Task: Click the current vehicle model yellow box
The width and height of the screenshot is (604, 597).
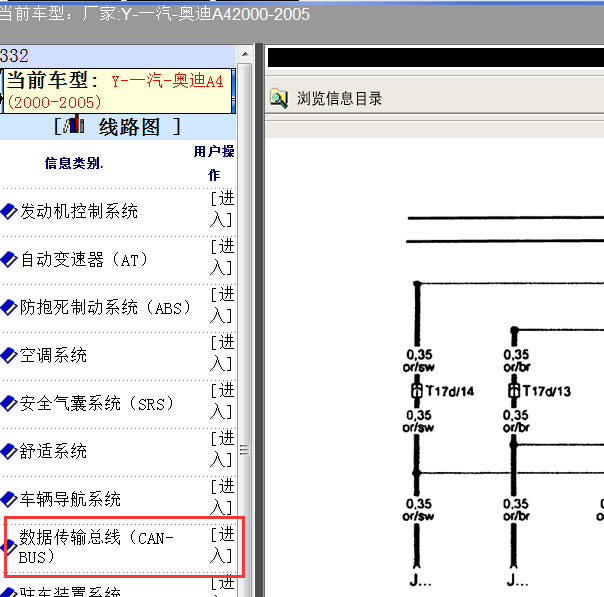Action: (x=118, y=91)
